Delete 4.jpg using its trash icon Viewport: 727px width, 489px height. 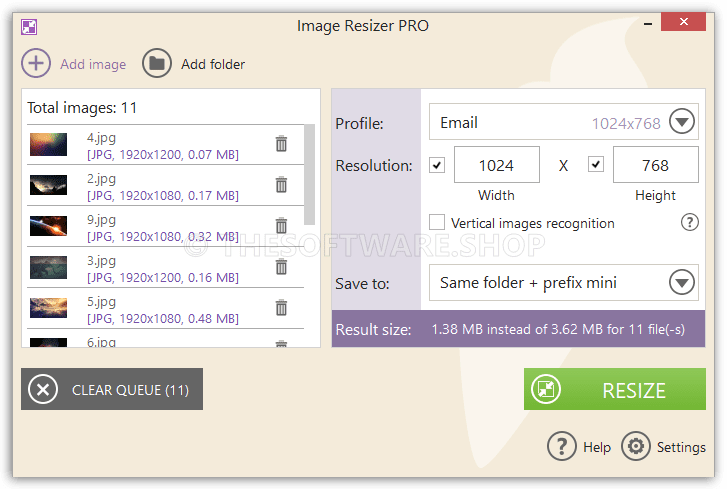click(281, 144)
